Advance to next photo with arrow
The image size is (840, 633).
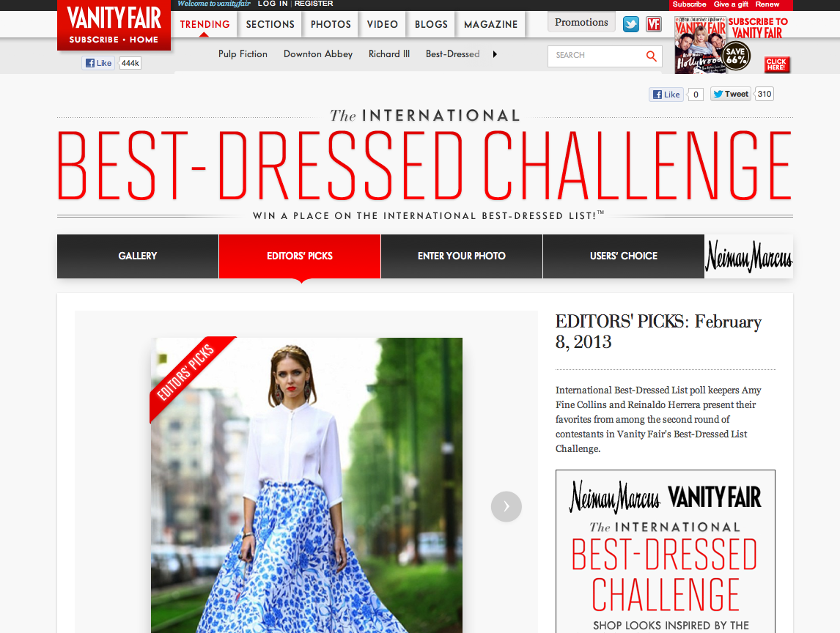click(x=506, y=506)
